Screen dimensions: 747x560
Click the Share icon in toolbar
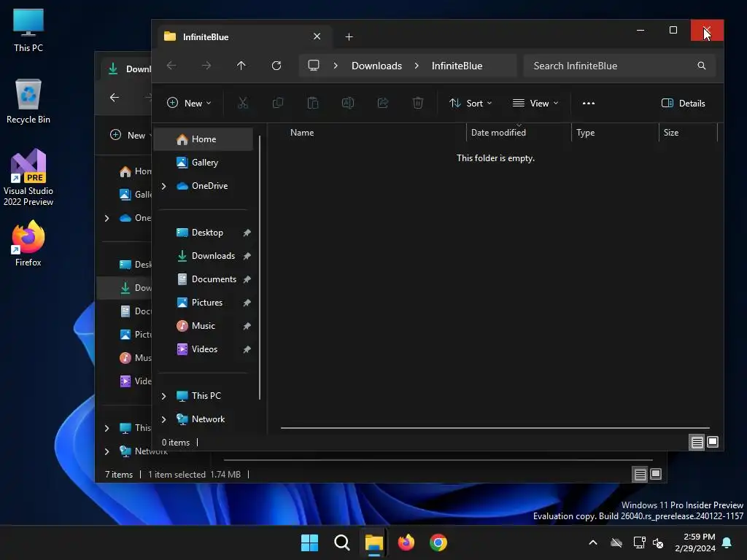coord(382,103)
